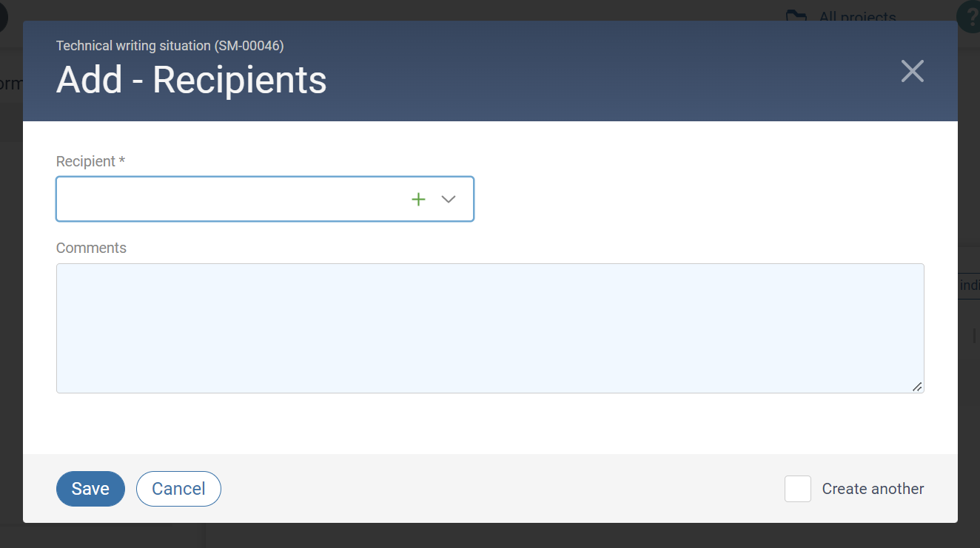Click the All projects label
Viewport: 980px width, 548px height.
click(856, 17)
